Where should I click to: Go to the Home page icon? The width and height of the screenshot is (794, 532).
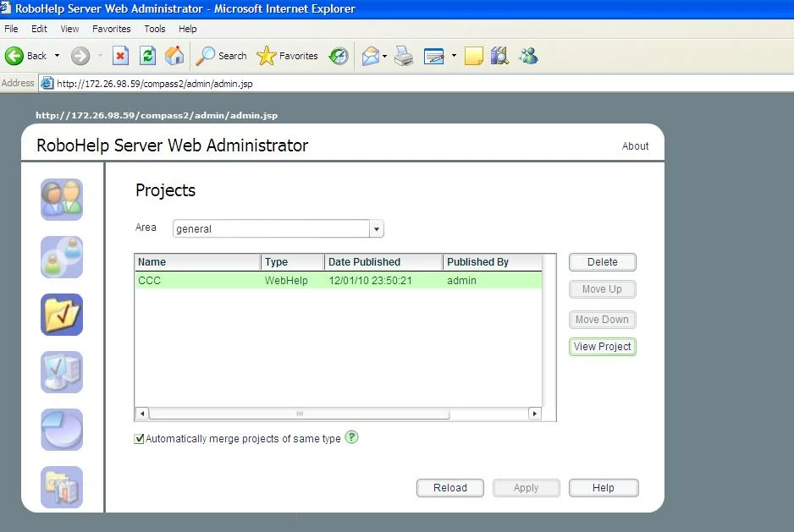174,56
